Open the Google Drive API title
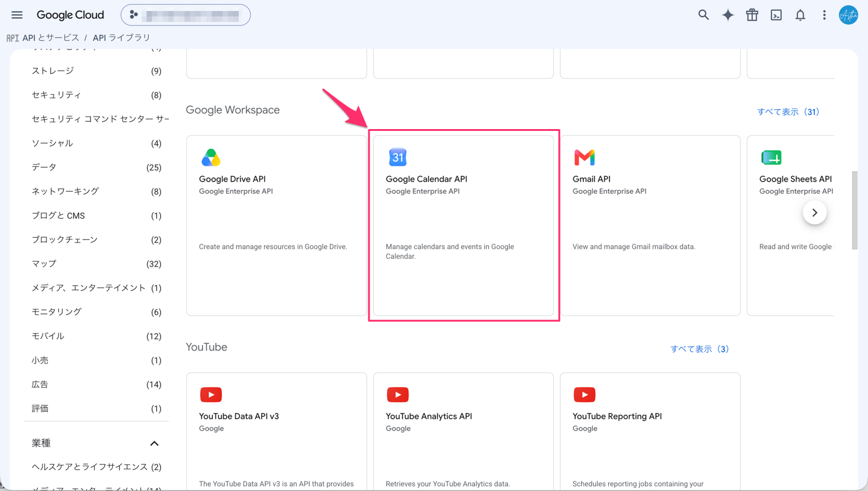This screenshot has height=491, width=868. pyautogui.click(x=232, y=179)
